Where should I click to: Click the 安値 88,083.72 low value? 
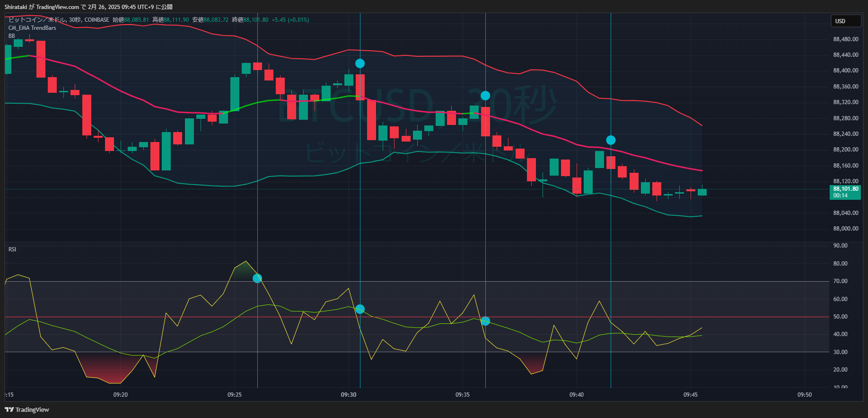[x=210, y=20]
